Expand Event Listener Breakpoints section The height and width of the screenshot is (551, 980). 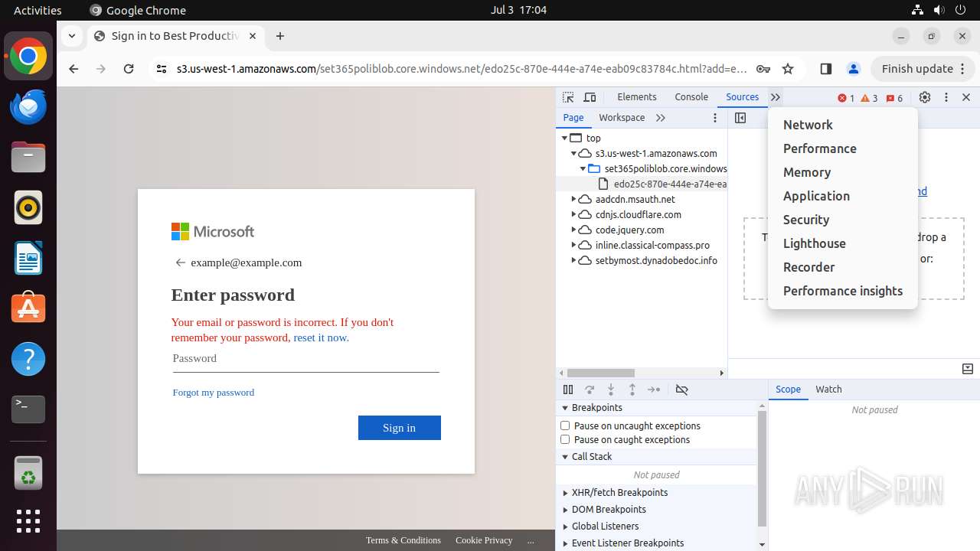tap(565, 543)
